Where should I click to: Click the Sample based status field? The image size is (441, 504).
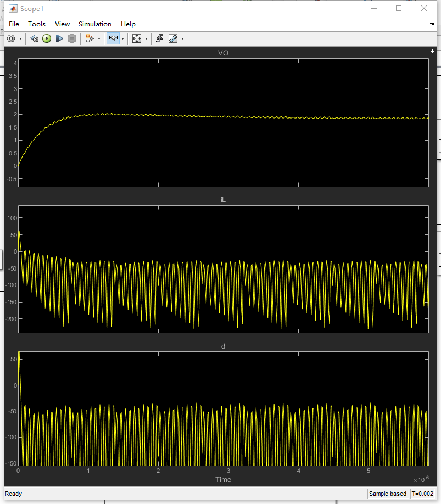pos(388,494)
